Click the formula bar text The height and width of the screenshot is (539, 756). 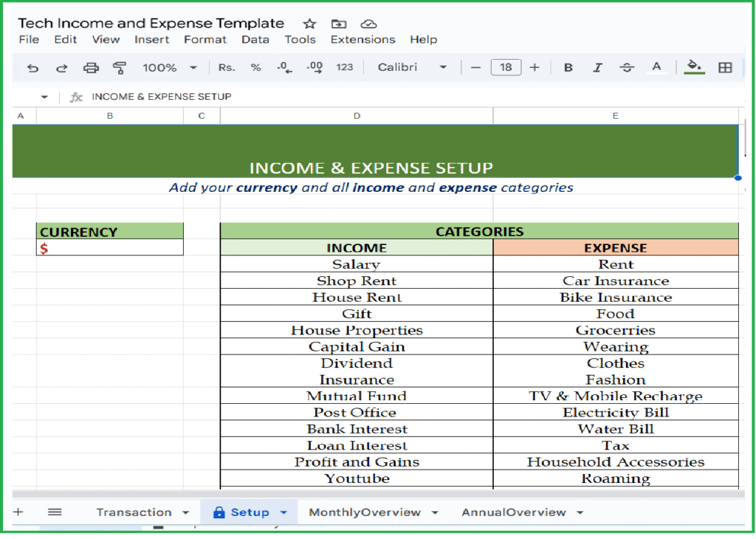tap(162, 97)
